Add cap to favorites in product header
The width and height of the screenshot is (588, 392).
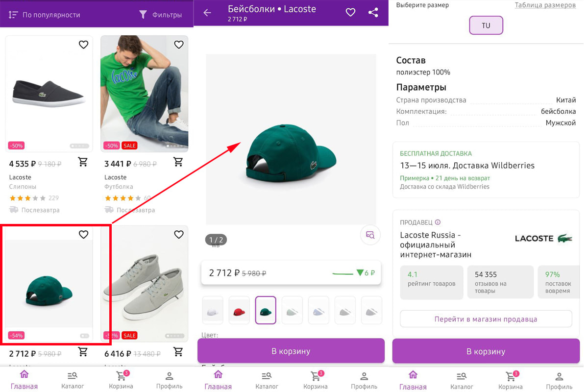pos(350,13)
